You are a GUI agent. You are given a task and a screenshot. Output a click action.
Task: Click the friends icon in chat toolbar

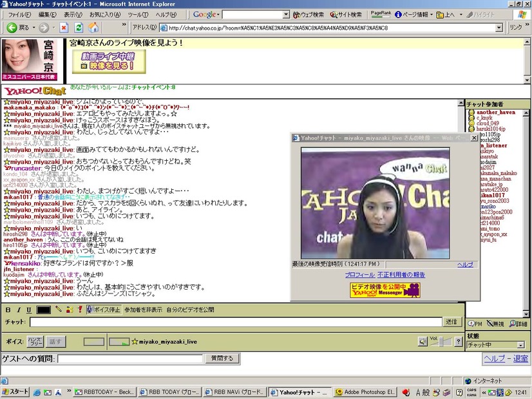(70, 309)
